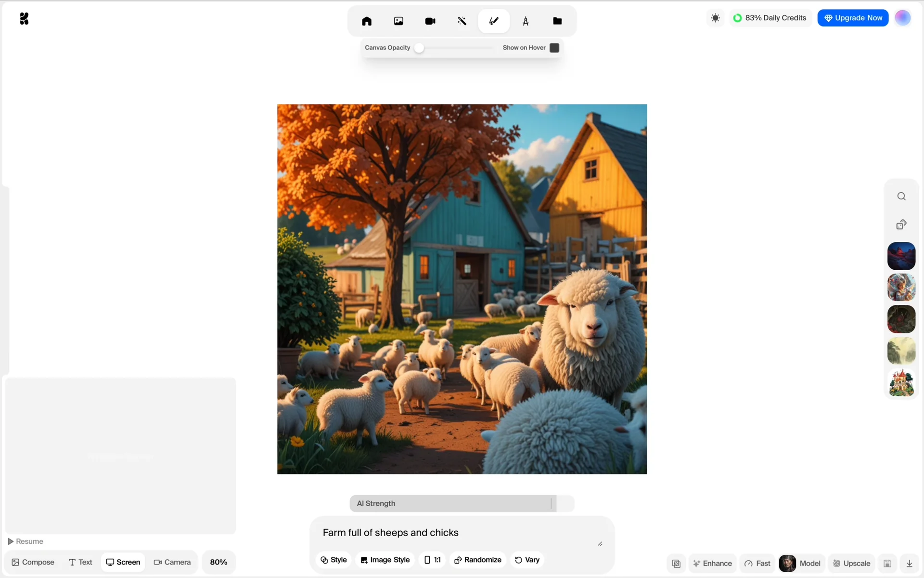Screen dimensions: 924x578
Task: Click the Randomize button
Action: click(x=478, y=560)
